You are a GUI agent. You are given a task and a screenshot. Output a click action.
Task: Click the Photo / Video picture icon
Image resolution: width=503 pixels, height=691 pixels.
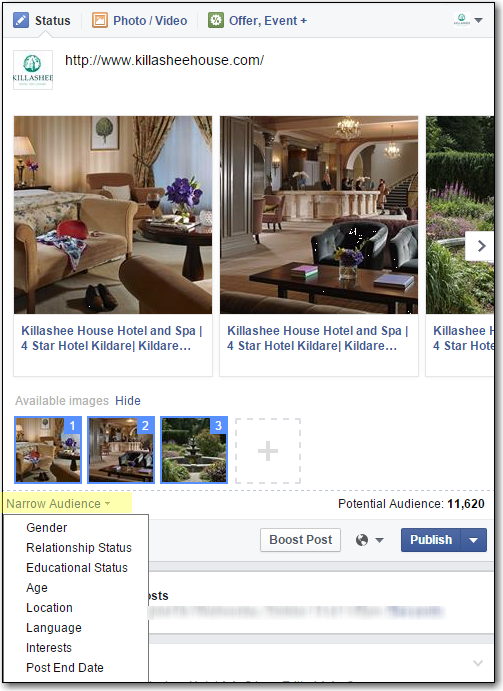coord(100,20)
